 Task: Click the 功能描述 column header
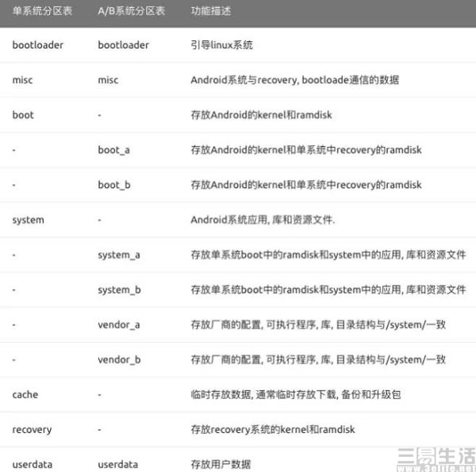click(211, 11)
